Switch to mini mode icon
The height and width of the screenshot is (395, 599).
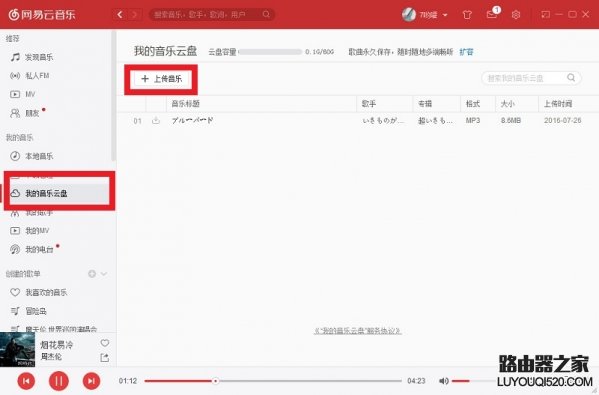point(546,15)
